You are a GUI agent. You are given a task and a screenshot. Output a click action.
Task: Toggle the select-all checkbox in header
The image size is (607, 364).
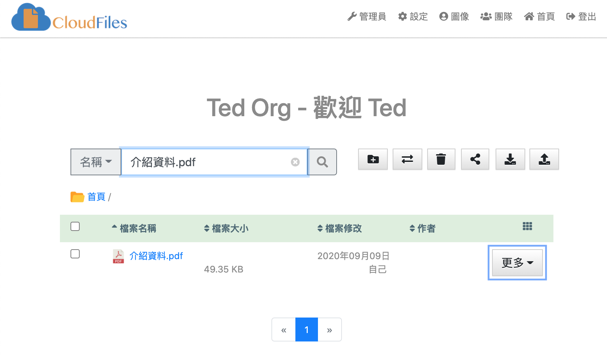coord(75,226)
